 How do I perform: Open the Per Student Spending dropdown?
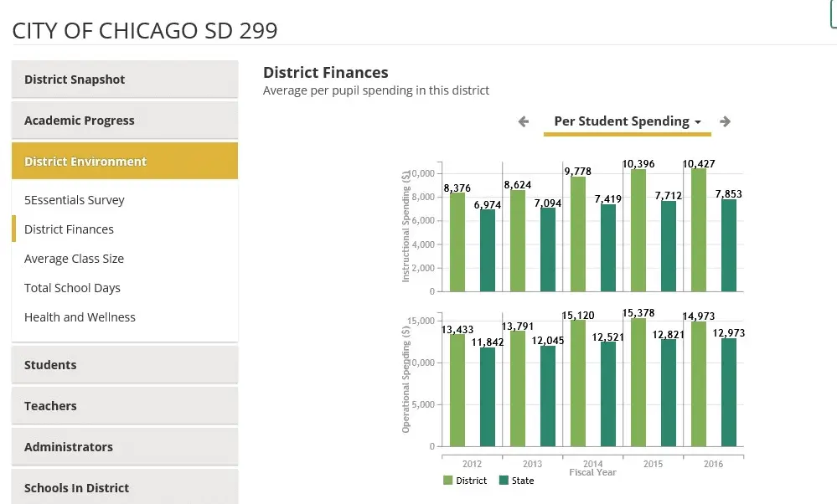(x=627, y=121)
